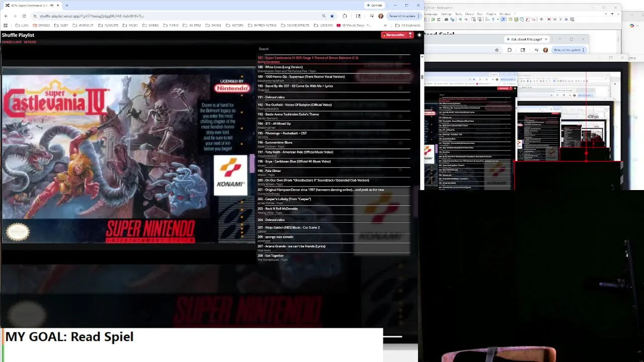The width and height of the screenshot is (644, 362).
Task: Toggle Show All Characters in Notepad++ toolbar
Action: click(493, 19)
